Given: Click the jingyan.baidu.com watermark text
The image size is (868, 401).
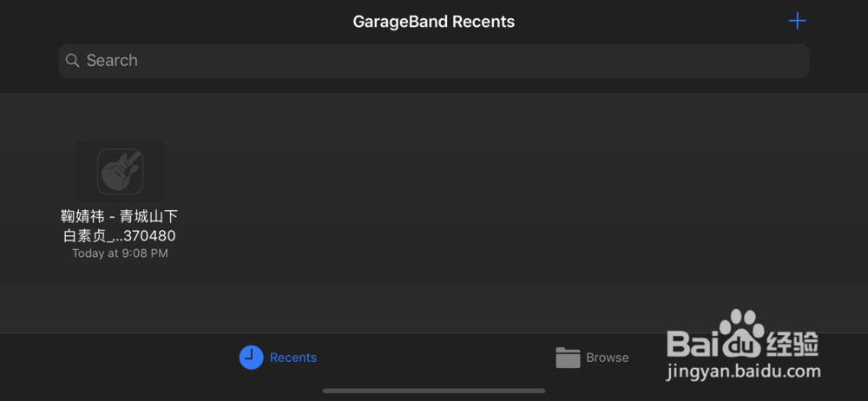Looking at the screenshot, I should [744, 371].
